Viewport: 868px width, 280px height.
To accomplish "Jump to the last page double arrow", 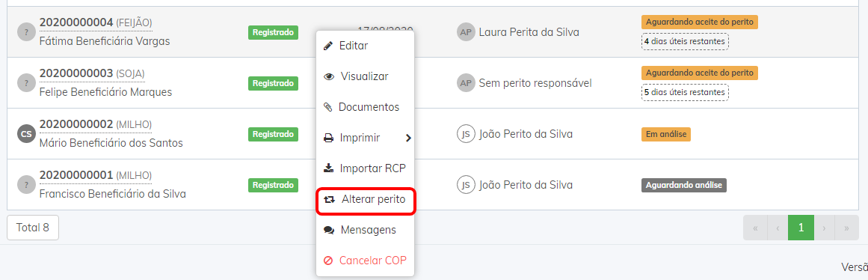I will pyautogui.click(x=846, y=228).
